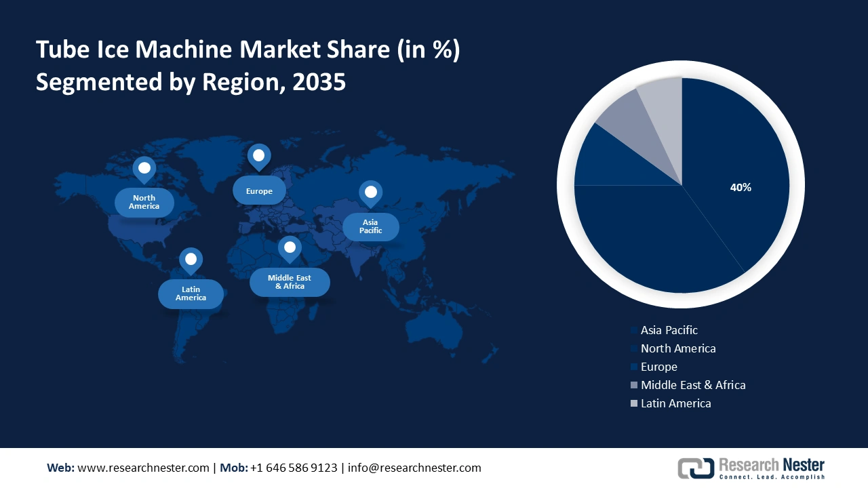868x488 pixels.
Task: Click the 40% data label
Action: 741,188
